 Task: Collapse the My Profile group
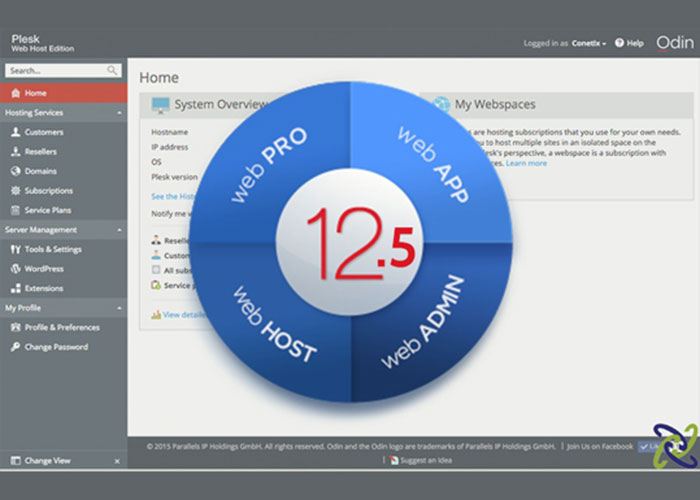[x=119, y=308]
